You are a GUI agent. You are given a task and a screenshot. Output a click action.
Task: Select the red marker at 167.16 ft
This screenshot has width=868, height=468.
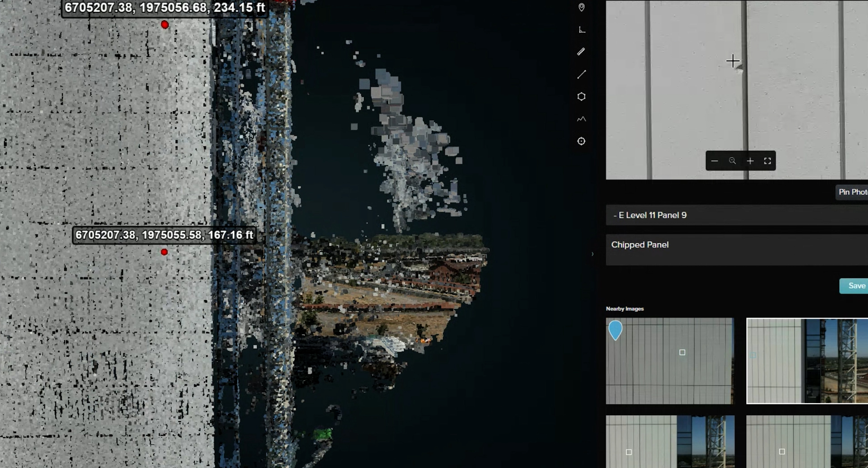(x=164, y=252)
